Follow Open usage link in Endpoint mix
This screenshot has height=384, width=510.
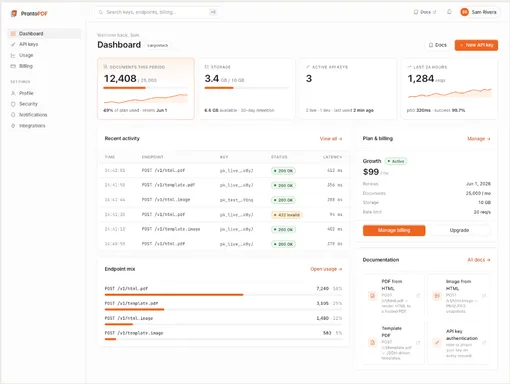(x=326, y=269)
